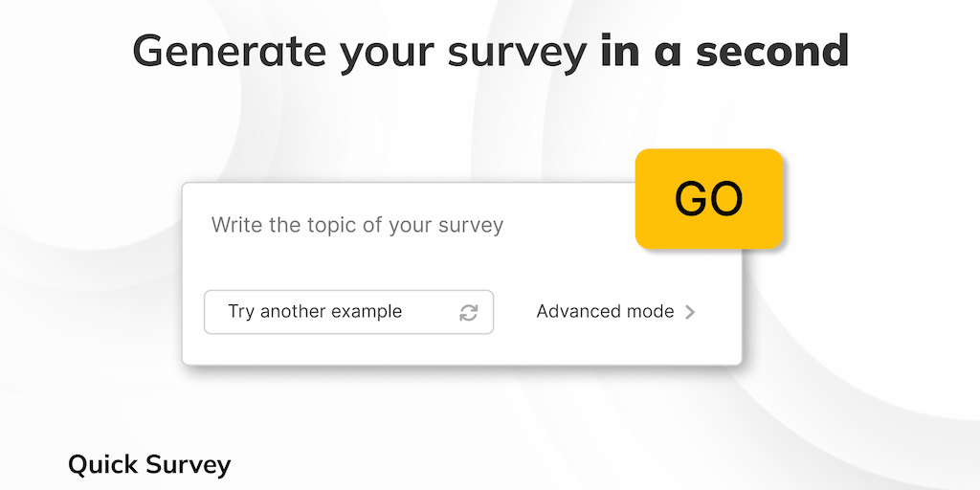980x490 pixels.
Task: Focus the "Write the topic" placeholder text
Action: tap(357, 226)
